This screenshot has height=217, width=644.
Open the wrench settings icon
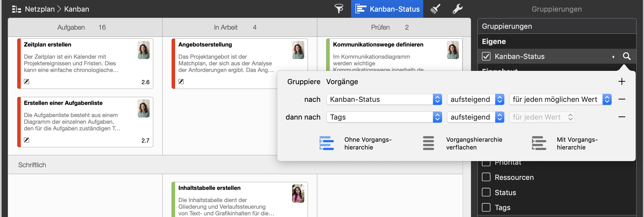coord(457,9)
